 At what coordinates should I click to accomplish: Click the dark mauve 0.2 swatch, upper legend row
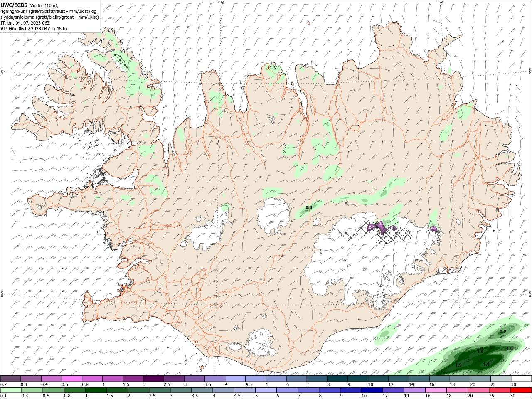point(10,379)
